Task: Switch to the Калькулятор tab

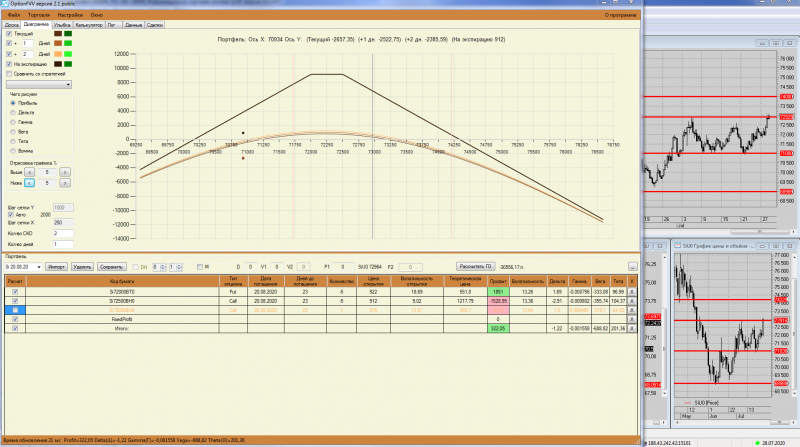Action: coord(89,24)
